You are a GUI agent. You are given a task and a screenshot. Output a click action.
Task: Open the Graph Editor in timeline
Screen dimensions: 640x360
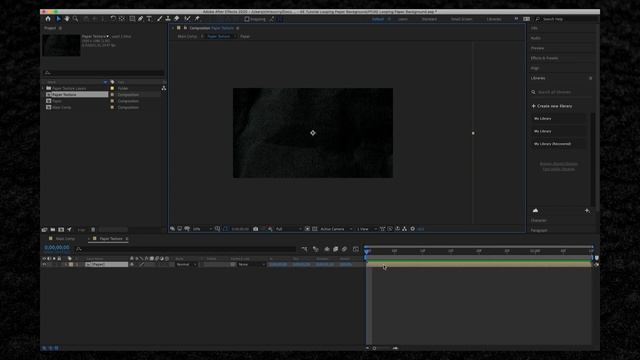point(356,249)
